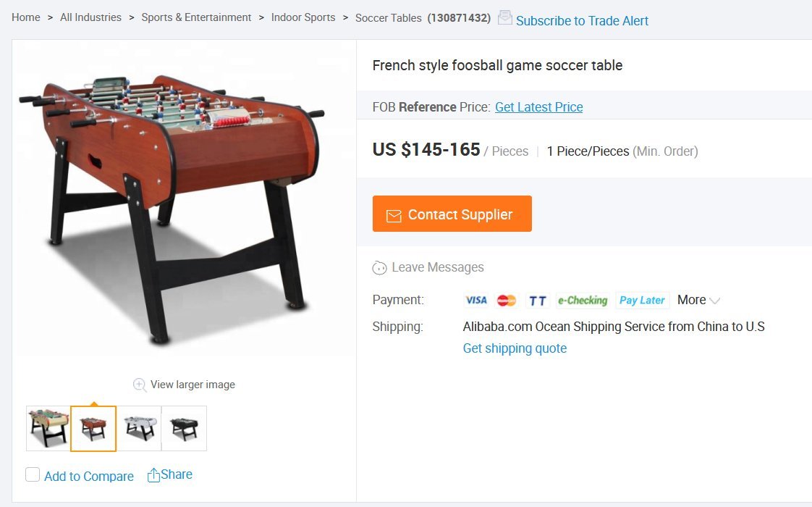Select the black foosball table thumbnail
812x507 pixels.
click(x=184, y=428)
